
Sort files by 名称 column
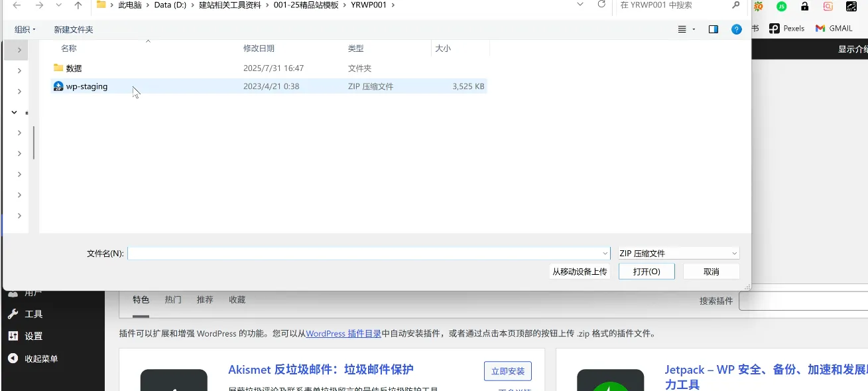click(69, 48)
